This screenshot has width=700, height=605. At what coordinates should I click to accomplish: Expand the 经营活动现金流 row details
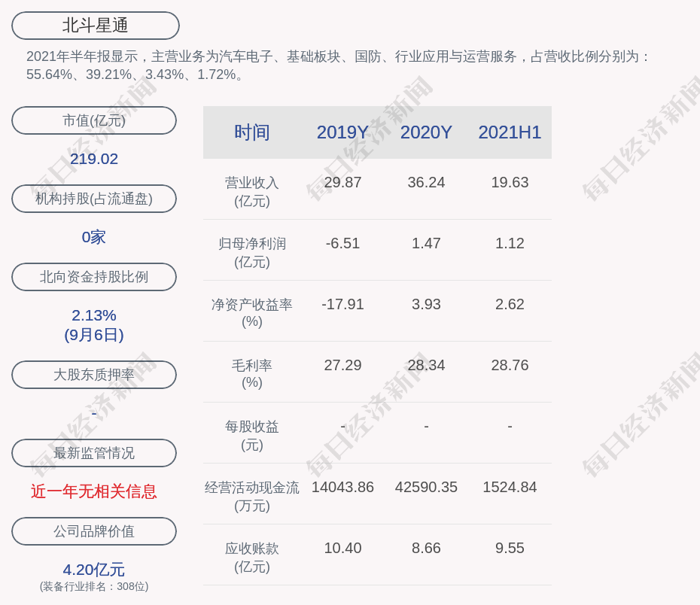tap(251, 495)
